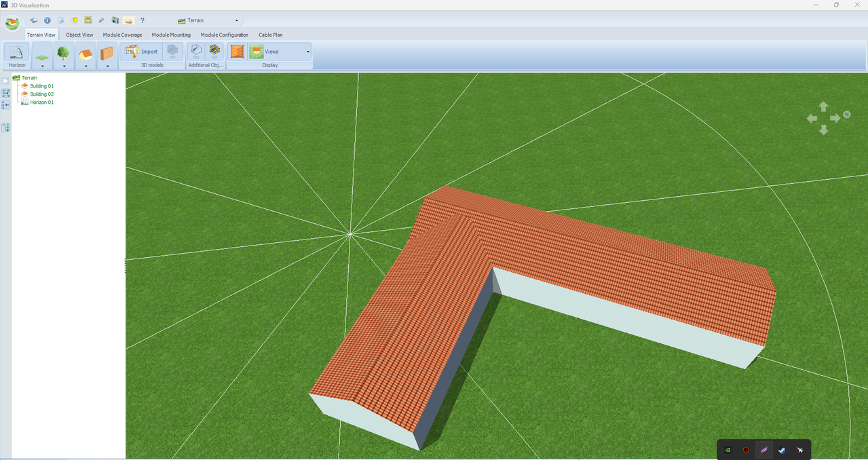Click the up arrow in navigation compass
This screenshot has width=868, height=460.
(x=823, y=107)
